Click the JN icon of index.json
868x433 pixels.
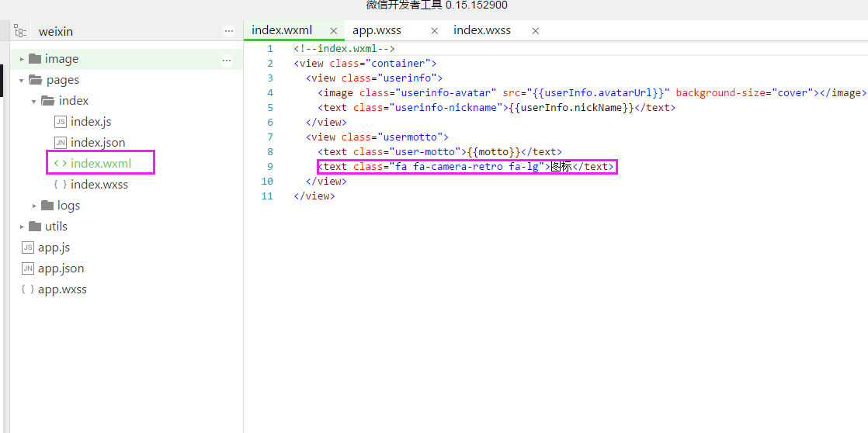(61, 143)
